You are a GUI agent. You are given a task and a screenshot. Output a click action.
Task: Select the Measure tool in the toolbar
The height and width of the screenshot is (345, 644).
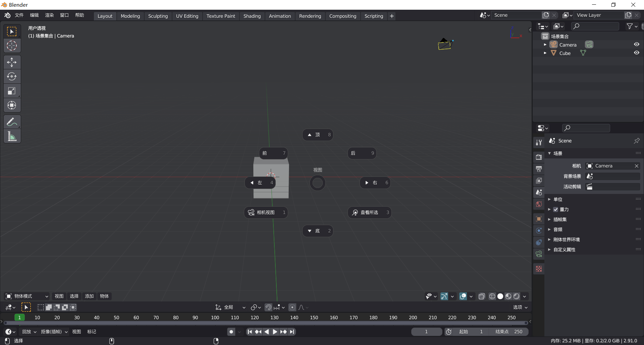pos(12,136)
